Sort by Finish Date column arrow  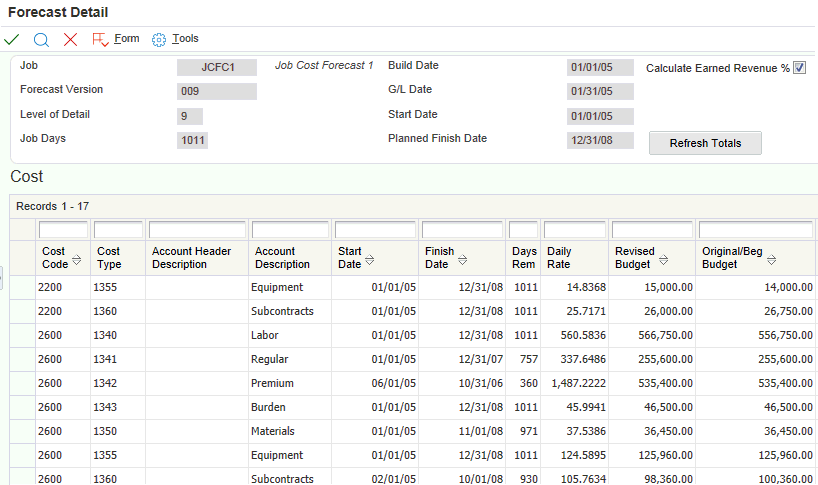462,260
